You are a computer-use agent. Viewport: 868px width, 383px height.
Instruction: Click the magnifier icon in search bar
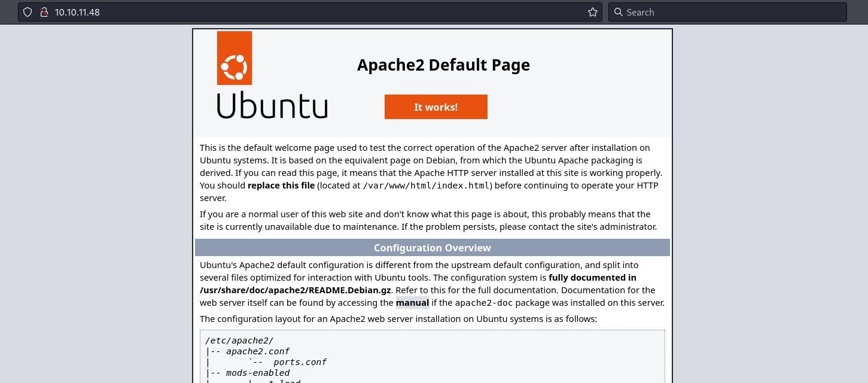(x=619, y=12)
